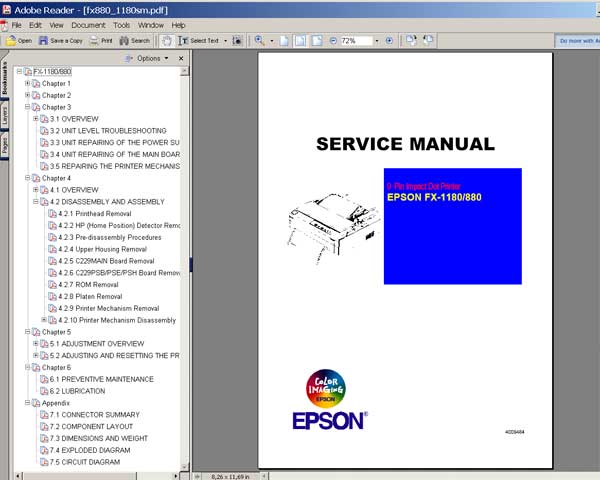Collapse the Chapter 5 bookmark

27,331
